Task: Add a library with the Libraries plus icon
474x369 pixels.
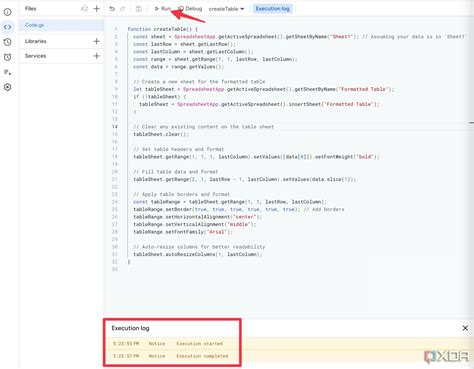Action: (96, 41)
